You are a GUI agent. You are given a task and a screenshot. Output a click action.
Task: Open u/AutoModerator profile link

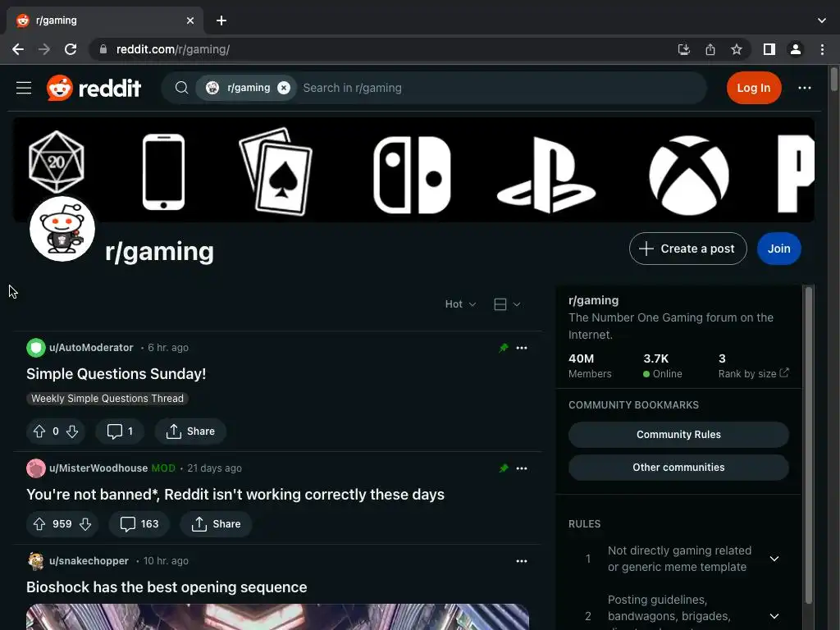tap(91, 348)
